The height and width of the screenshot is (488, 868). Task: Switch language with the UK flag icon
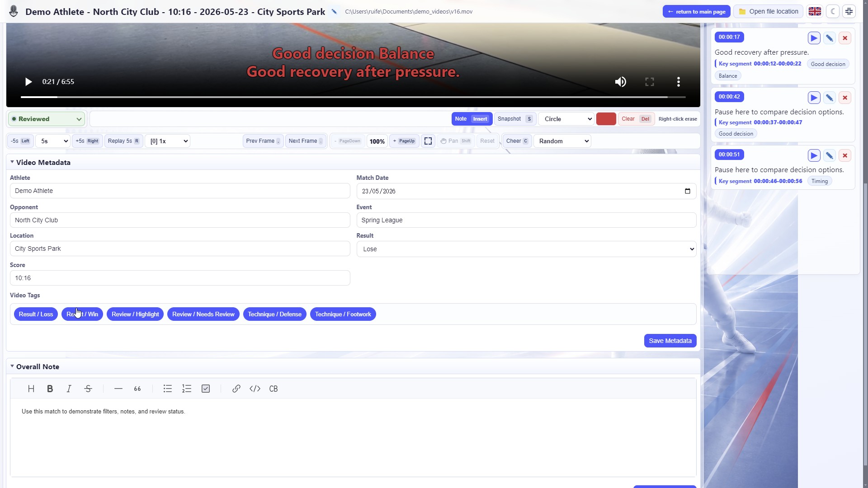pyautogui.click(x=815, y=11)
